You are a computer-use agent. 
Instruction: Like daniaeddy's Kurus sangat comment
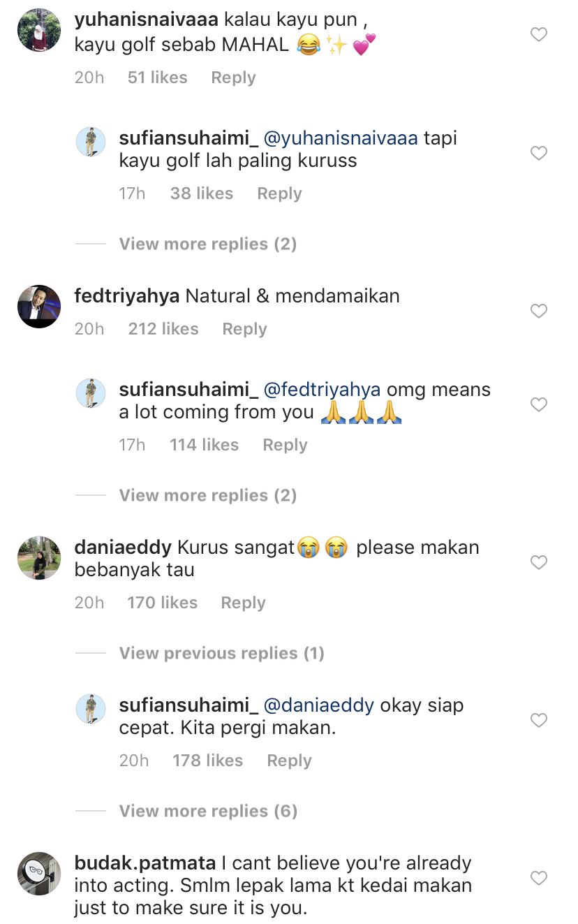point(539,562)
